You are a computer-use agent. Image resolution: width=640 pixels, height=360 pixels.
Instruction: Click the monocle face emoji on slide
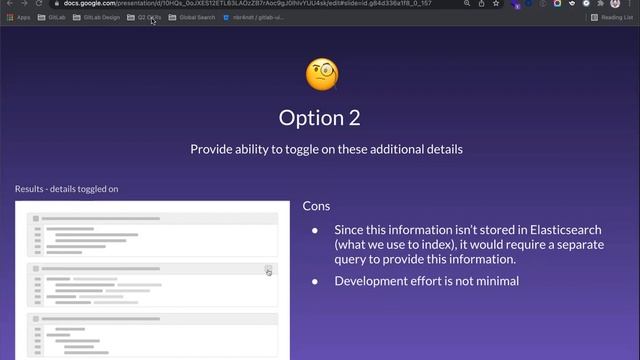(x=322, y=74)
